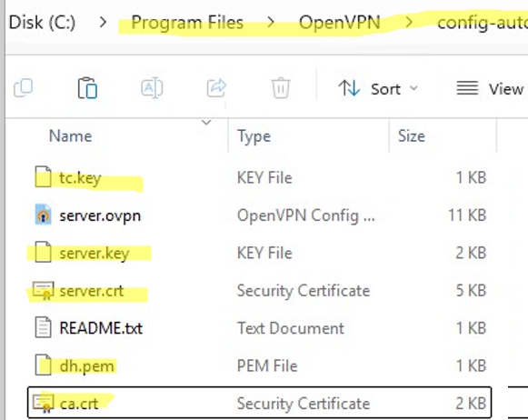Click the sort direction chevron above Name

coord(206,122)
